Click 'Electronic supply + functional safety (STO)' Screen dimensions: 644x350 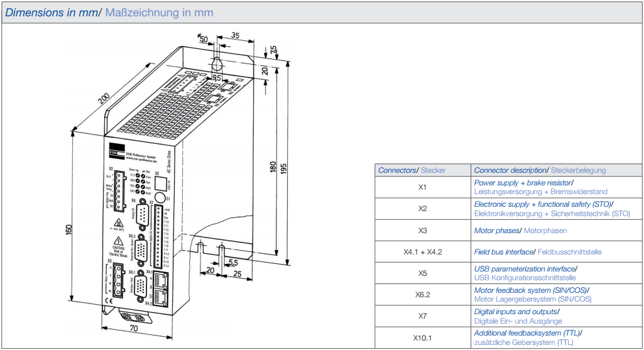542,204
